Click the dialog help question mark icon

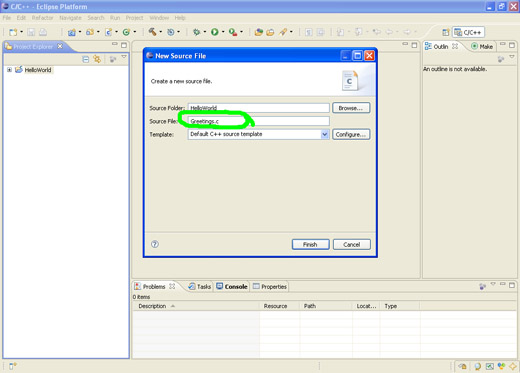coord(155,244)
